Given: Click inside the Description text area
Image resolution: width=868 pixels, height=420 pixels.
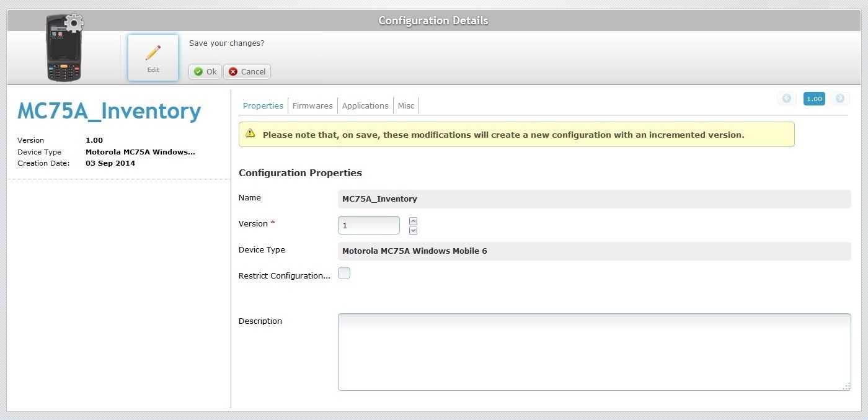Looking at the screenshot, I should (x=594, y=352).
